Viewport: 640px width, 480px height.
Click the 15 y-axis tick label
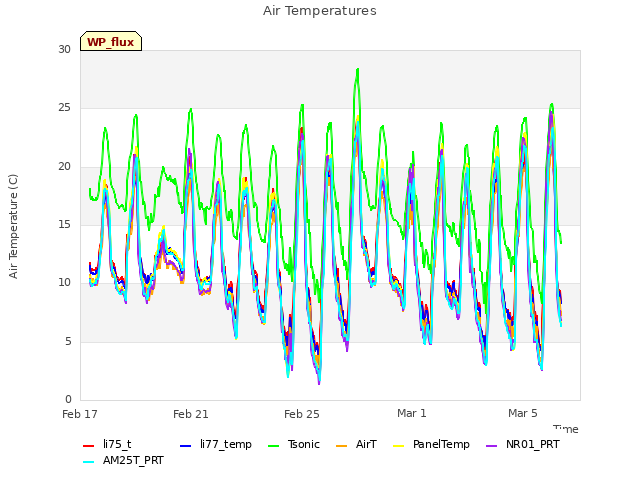point(64,224)
